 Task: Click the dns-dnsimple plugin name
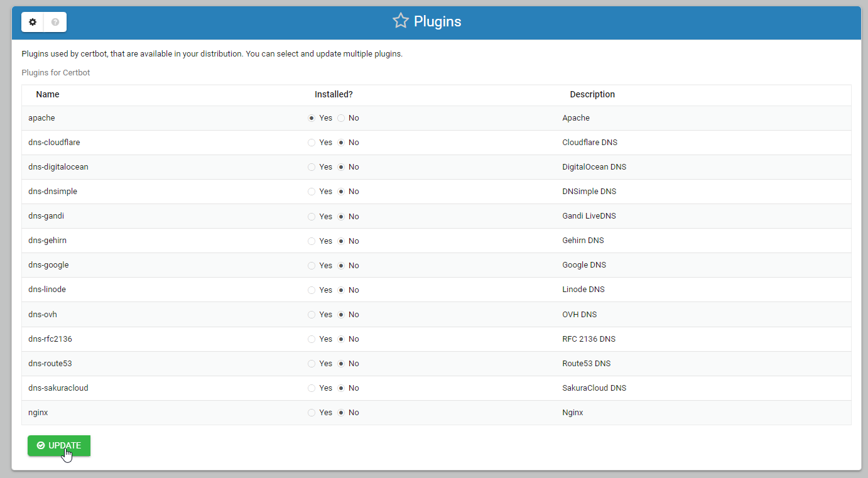[x=53, y=192]
